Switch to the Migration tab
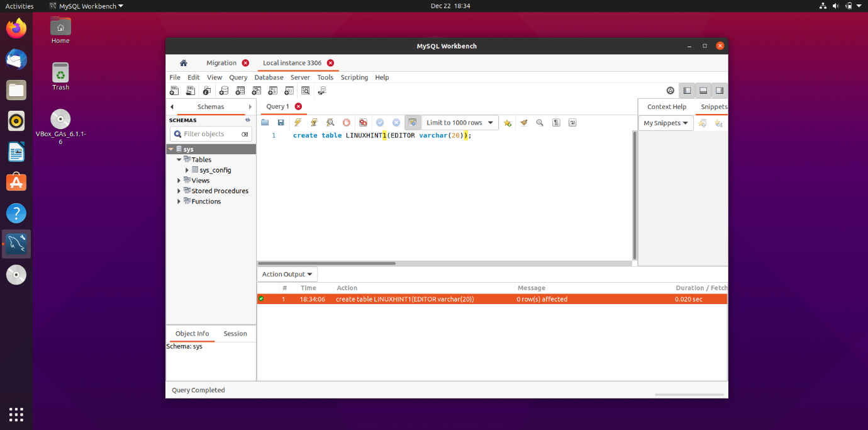 pyautogui.click(x=222, y=62)
